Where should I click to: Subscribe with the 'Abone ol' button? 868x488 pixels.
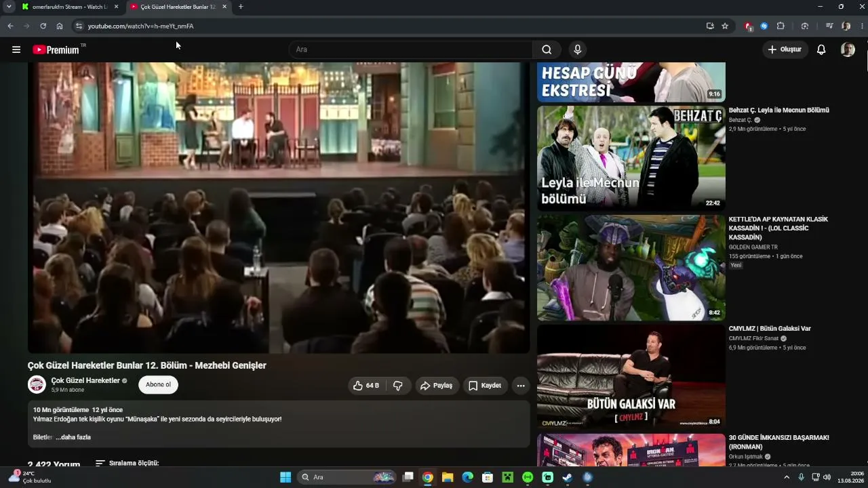[158, 385]
